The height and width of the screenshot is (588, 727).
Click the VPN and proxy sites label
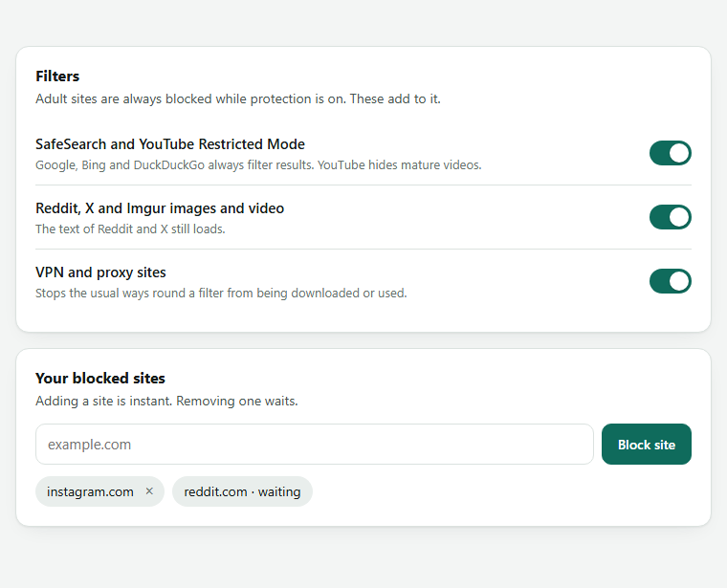tap(100, 272)
